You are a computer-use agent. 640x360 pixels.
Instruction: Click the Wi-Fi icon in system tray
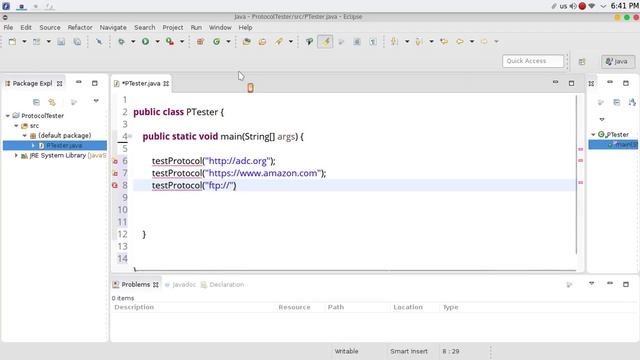pos(591,6)
